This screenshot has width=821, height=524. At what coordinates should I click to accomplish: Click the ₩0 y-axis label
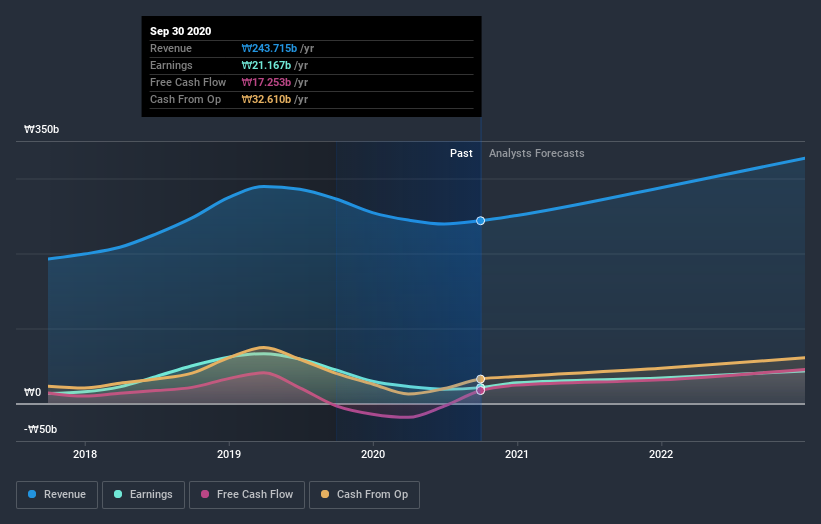(32, 392)
